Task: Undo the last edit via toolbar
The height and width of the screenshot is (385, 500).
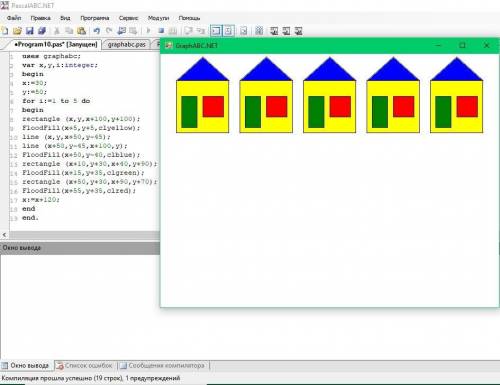Action: [97, 31]
